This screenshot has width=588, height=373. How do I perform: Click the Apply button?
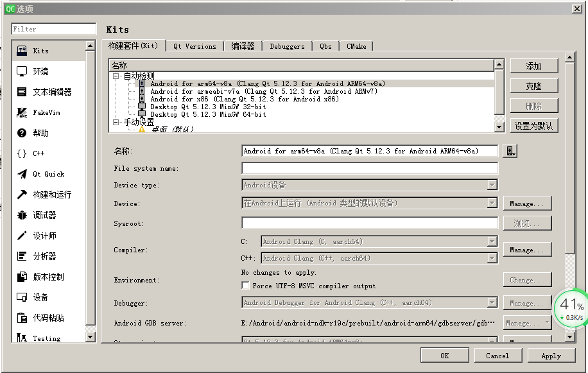coord(551,356)
